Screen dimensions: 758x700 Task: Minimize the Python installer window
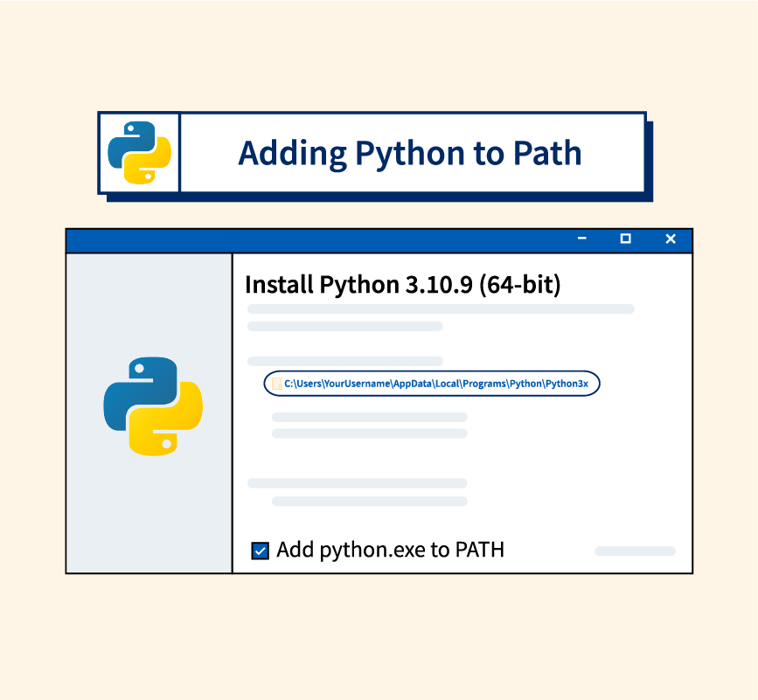pyautogui.click(x=582, y=239)
